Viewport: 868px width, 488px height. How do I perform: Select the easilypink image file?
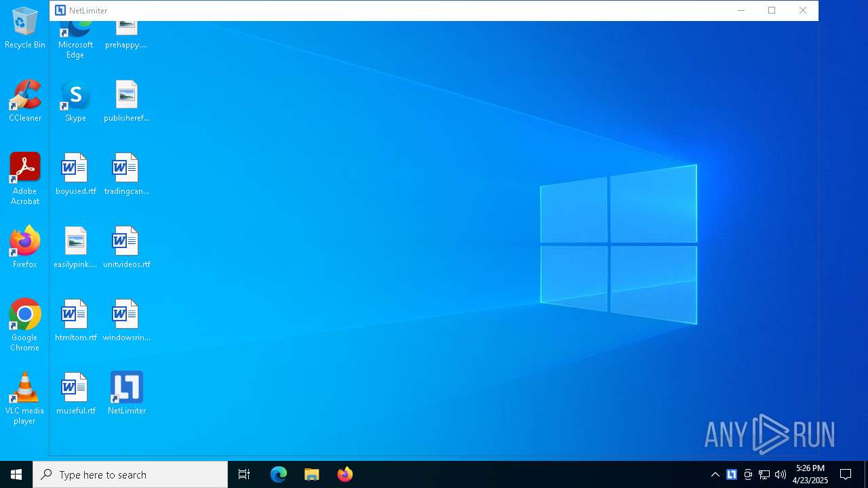(75, 248)
